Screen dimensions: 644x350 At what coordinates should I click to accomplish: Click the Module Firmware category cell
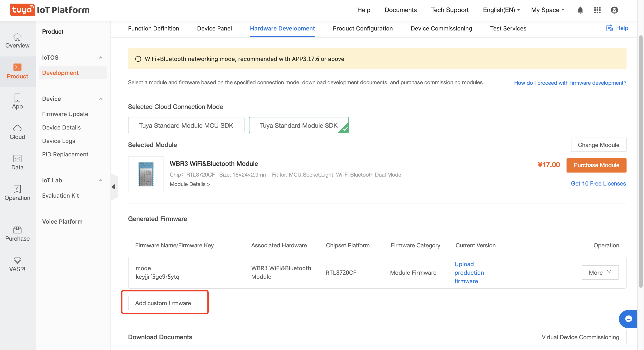point(413,272)
